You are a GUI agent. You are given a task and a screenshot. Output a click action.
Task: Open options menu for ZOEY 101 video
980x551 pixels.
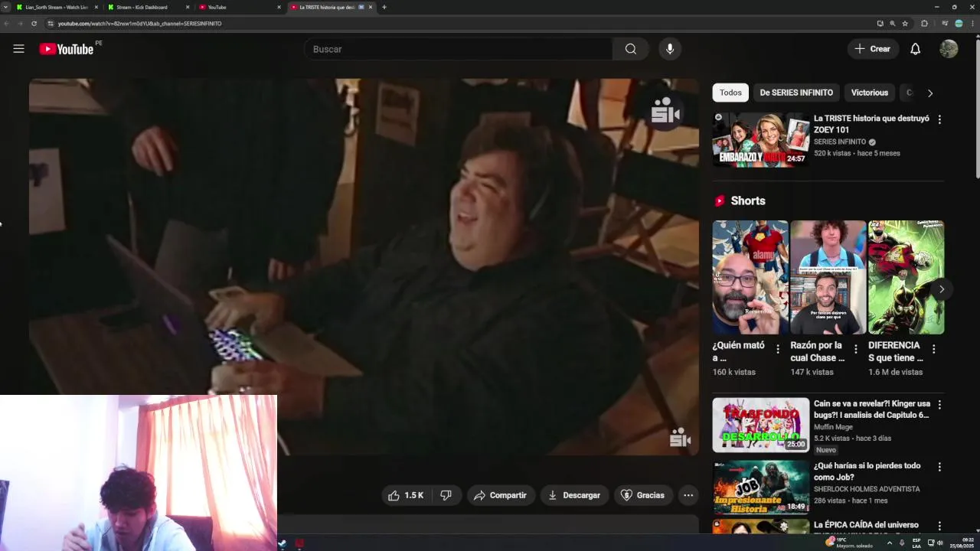(939, 119)
